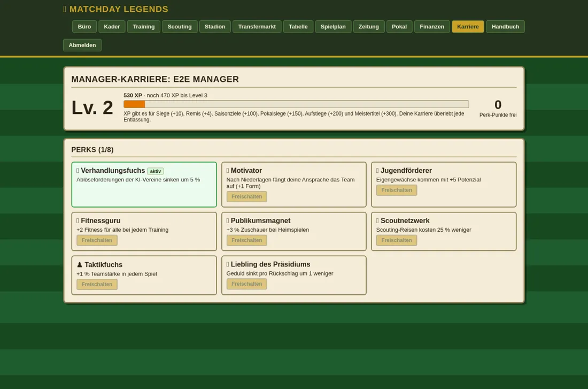Unlock the Publikumsmagnet perk via Freischalten
Screen dimensions: 588x389
point(247,240)
